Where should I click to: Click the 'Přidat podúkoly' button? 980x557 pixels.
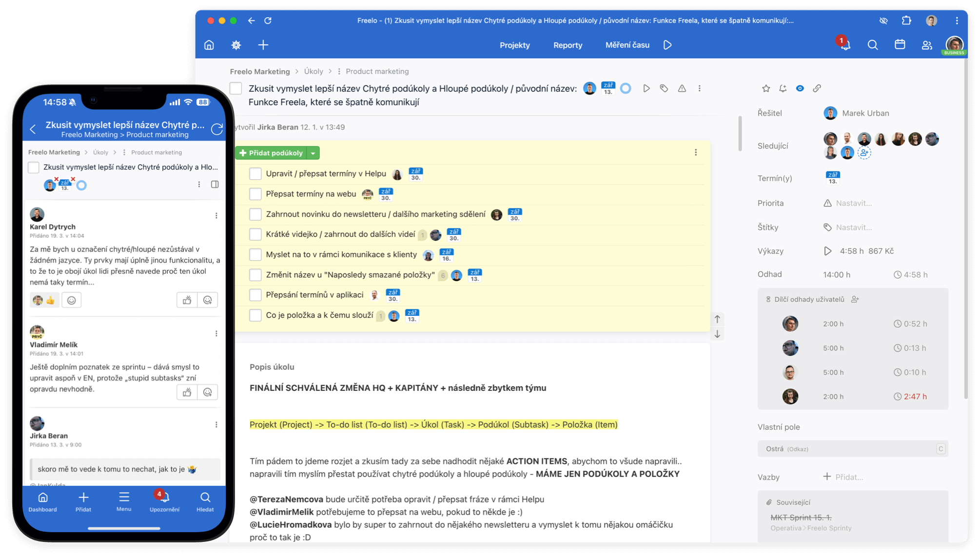(271, 153)
